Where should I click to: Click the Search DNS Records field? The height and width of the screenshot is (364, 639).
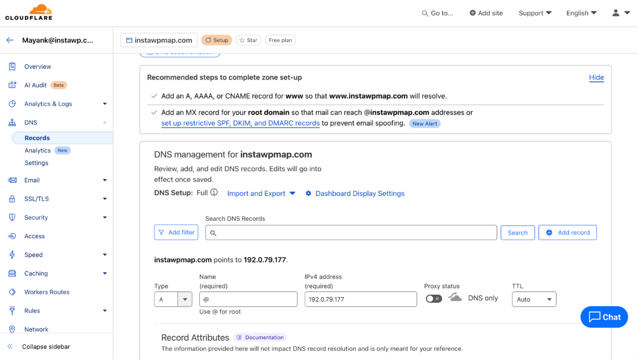[351, 232]
